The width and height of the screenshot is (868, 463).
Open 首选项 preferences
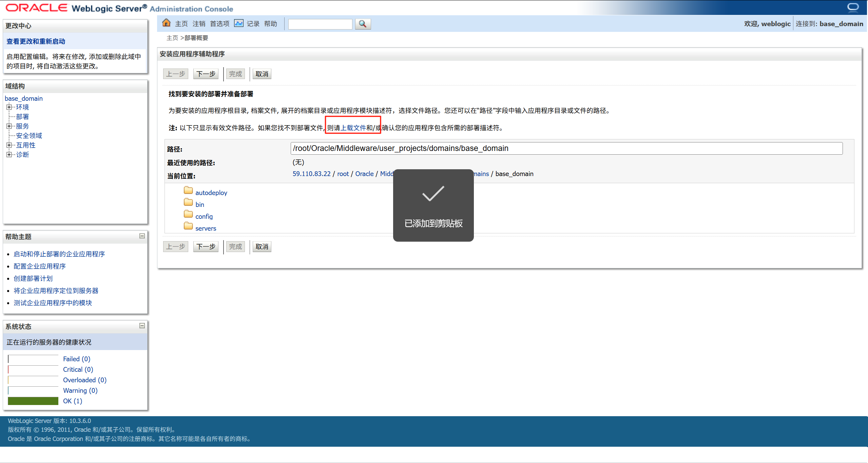pos(219,24)
